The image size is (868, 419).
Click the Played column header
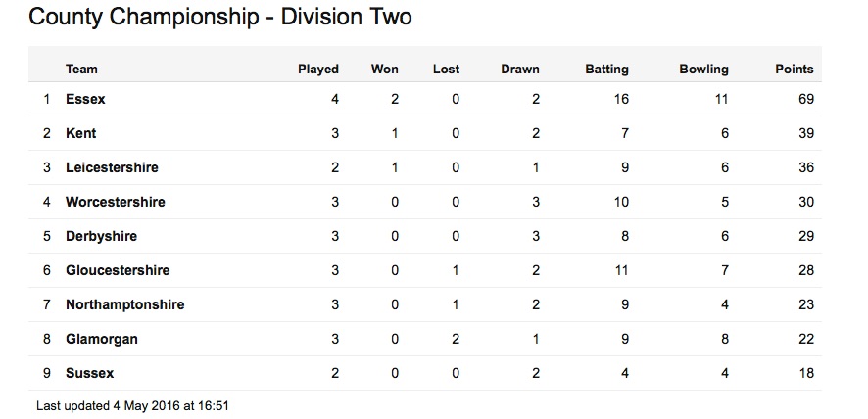318,70
